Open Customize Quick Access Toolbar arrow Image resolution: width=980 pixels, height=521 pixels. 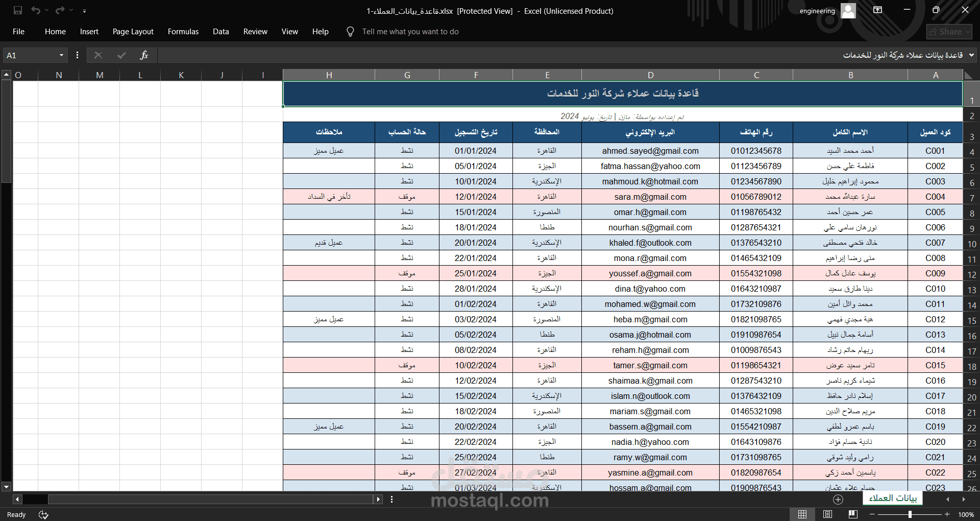pyautogui.click(x=85, y=11)
